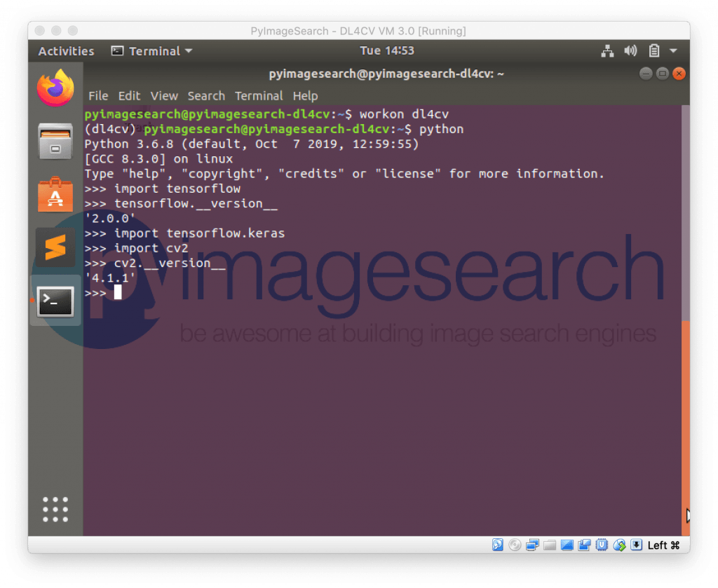
Task: Open Firefox from the dock
Action: pyautogui.click(x=55, y=87)
